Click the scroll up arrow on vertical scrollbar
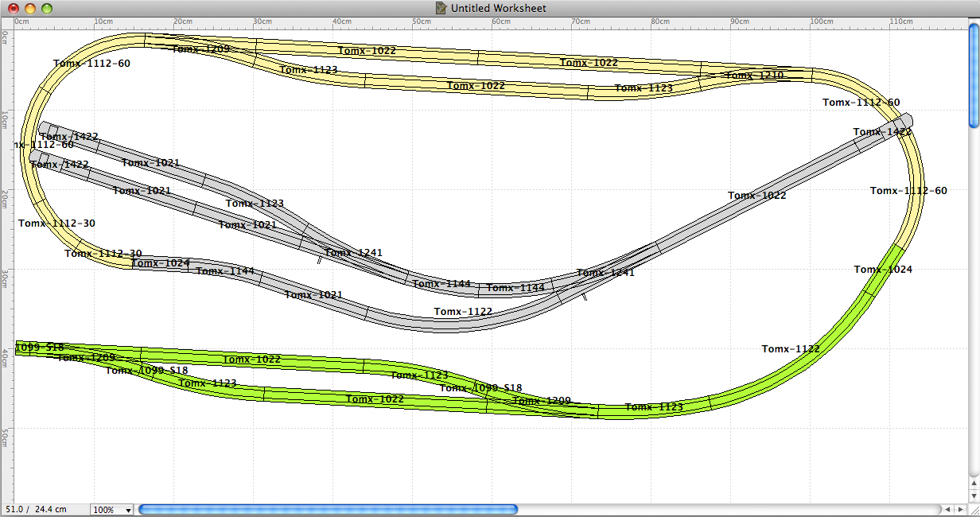This screenshot has width=980, height=517. coord(974,484)
